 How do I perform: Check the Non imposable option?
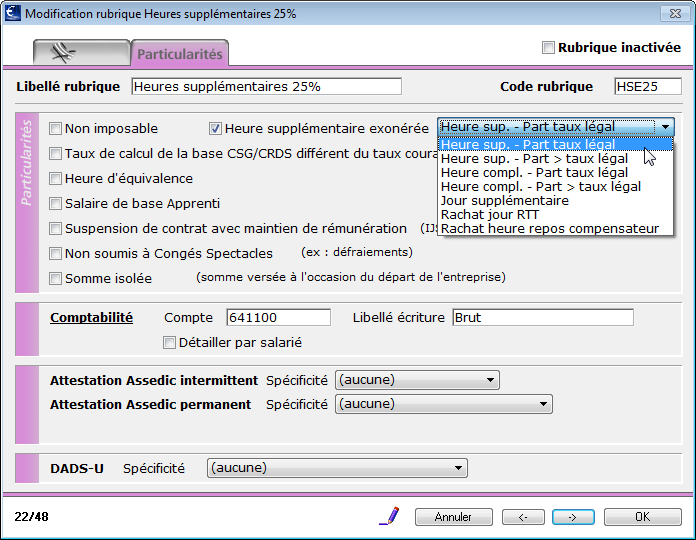[55, 129]
